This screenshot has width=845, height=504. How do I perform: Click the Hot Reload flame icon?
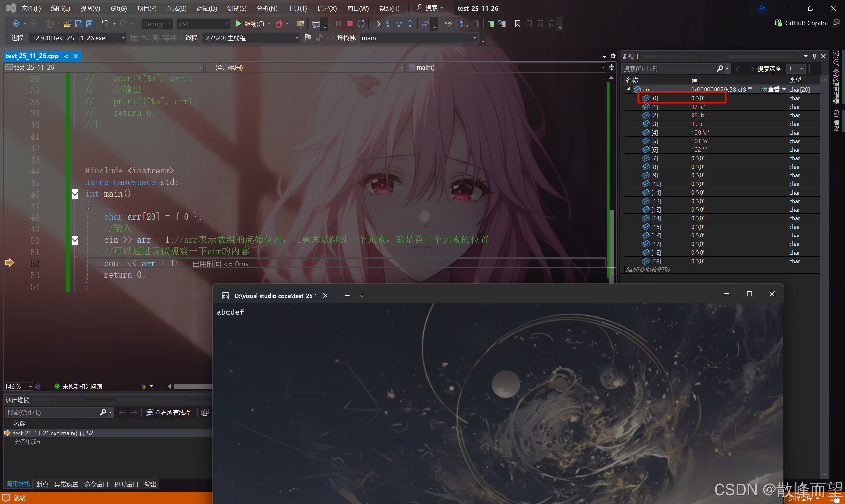279,24
